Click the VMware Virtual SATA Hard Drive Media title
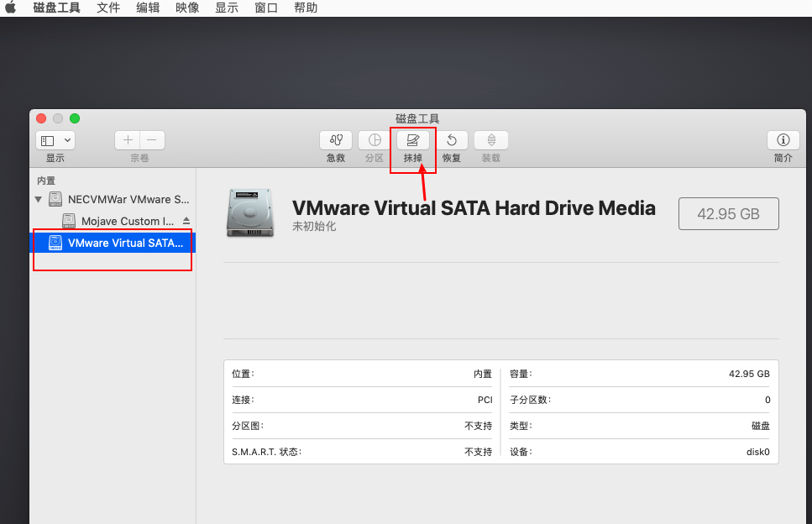This screenshot has width=812, height=524. click(474, 208)
